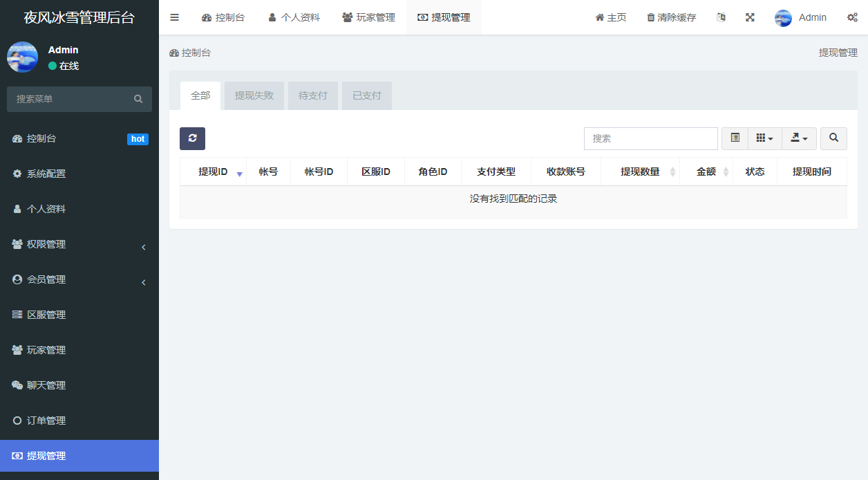Click the 帐号 column header
This screenshot has height=480, width=868.
coord(268,172)
